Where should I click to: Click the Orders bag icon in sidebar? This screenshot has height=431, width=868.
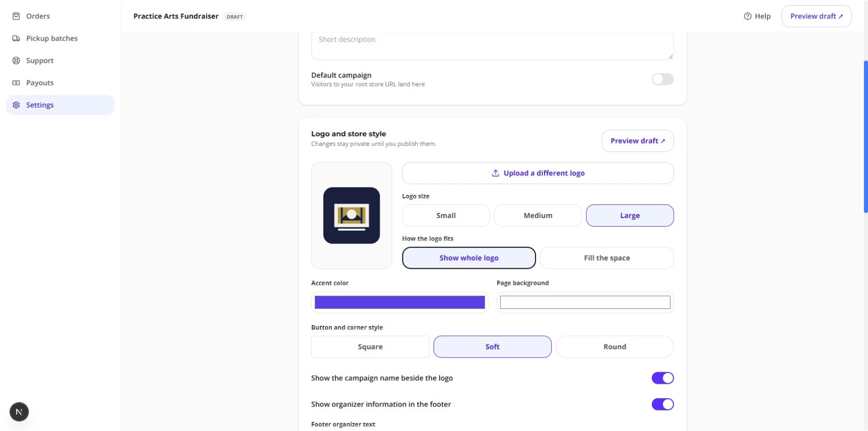[x=16, y=16]
